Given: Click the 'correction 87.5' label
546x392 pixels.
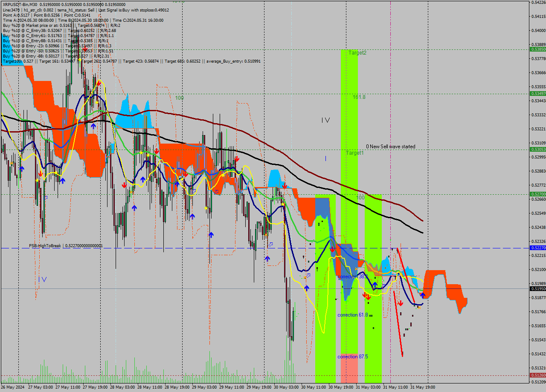Looking at the screenshot, I should (353, 356).
